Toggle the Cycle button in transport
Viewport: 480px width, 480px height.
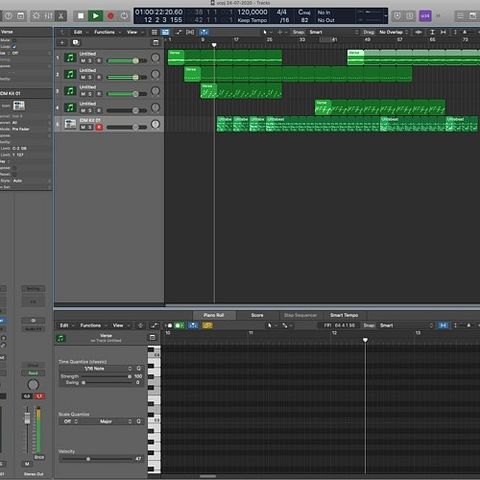124,16
